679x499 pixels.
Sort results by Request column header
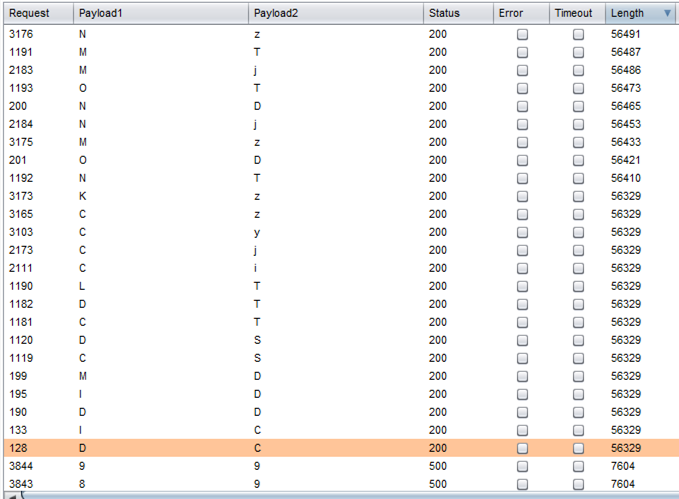[39, 13]
